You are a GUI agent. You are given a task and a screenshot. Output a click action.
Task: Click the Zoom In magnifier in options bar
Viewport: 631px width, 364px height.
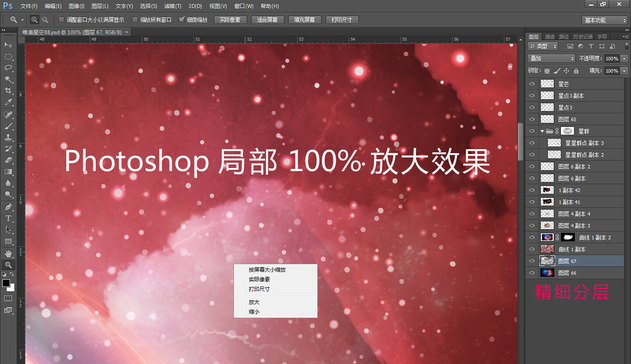[x=35, y=20]
